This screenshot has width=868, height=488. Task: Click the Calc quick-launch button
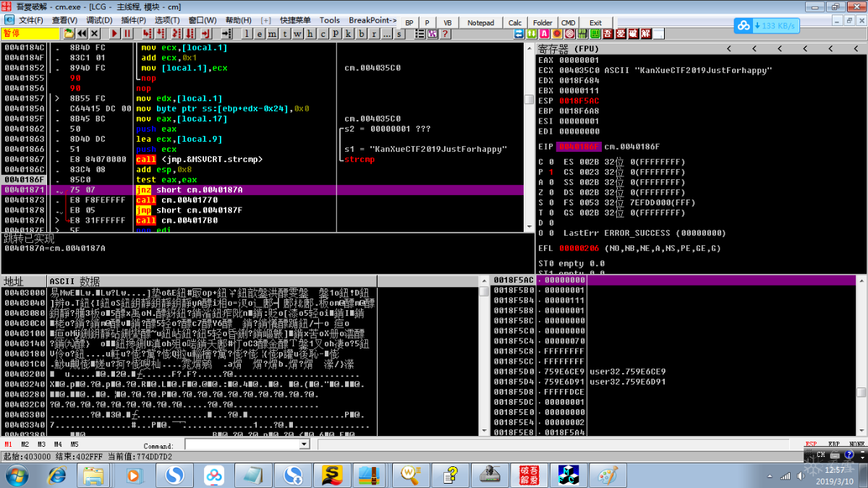point(515,23)
